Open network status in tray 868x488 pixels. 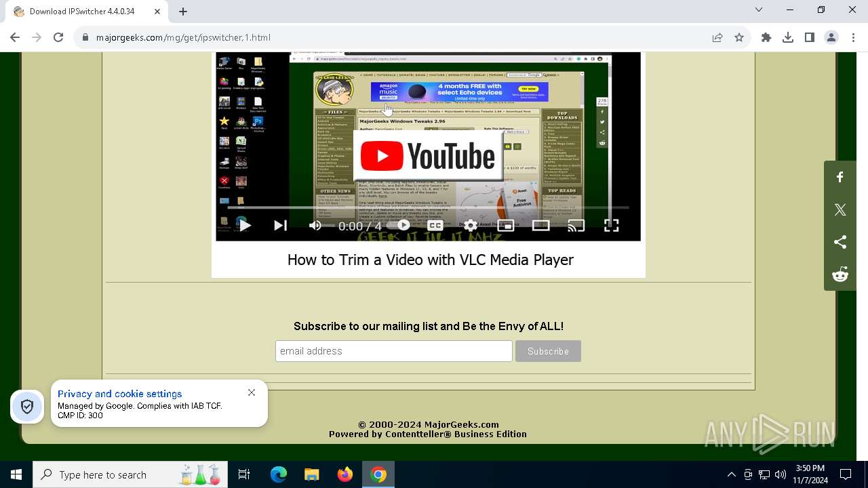pos(764,474)
